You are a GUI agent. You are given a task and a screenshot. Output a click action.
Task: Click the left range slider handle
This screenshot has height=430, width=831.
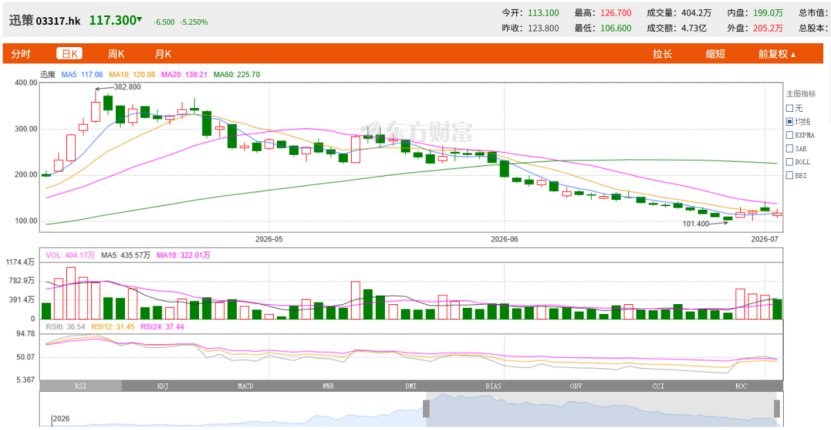tap(426, 409)
